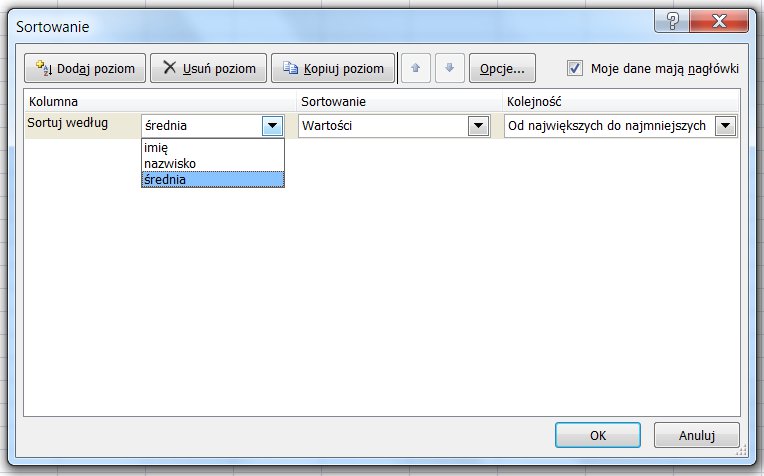Click the help question mark icon
This screenshot has height=476, width=764.
(671, 21)
